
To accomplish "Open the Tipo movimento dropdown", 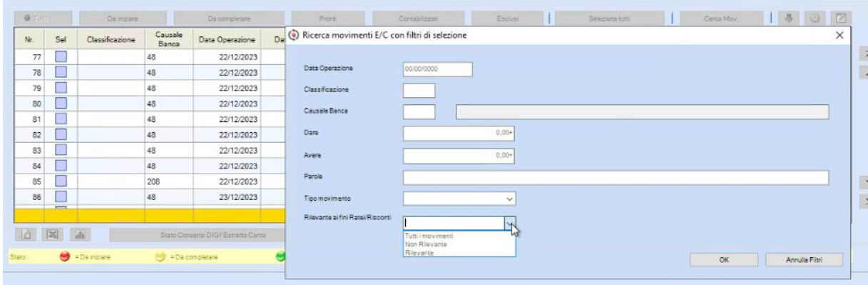I will tap(509, 199).
